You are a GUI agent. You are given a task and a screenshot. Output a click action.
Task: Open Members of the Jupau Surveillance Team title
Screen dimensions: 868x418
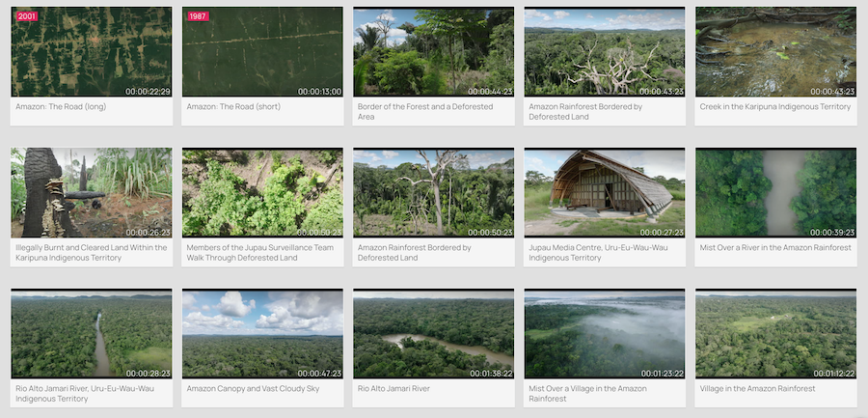pos(260,252)
